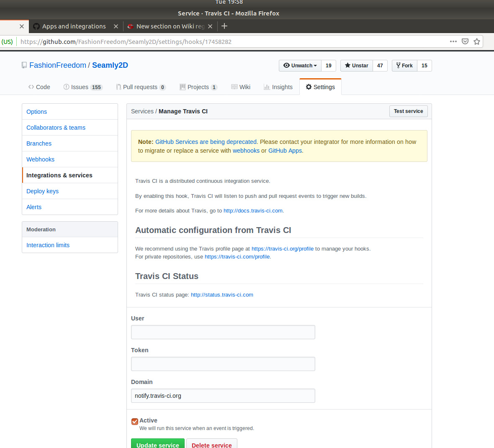Click the Test service button
The width and height of the screenshot is (494, 448).
point(408,111)
